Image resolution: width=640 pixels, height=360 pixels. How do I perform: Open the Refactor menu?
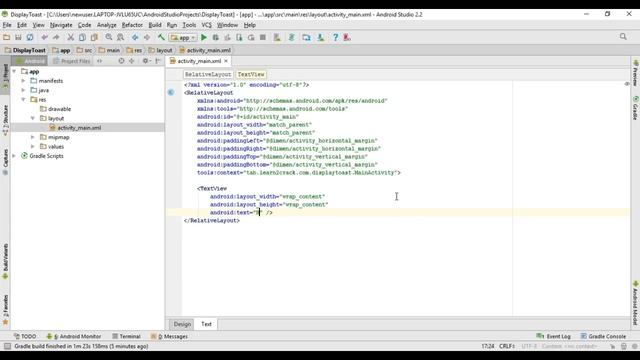[x=132, y=25]
